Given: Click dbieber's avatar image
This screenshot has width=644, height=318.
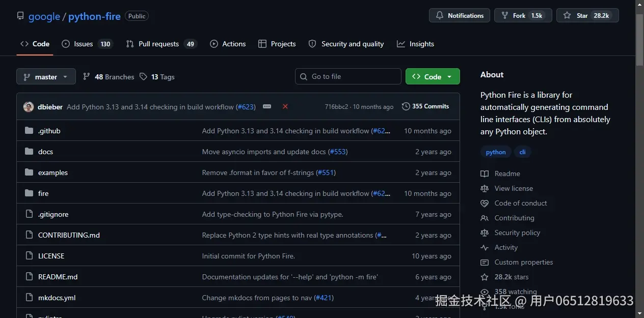Looking at the screenshot, I should coord(29,107).
